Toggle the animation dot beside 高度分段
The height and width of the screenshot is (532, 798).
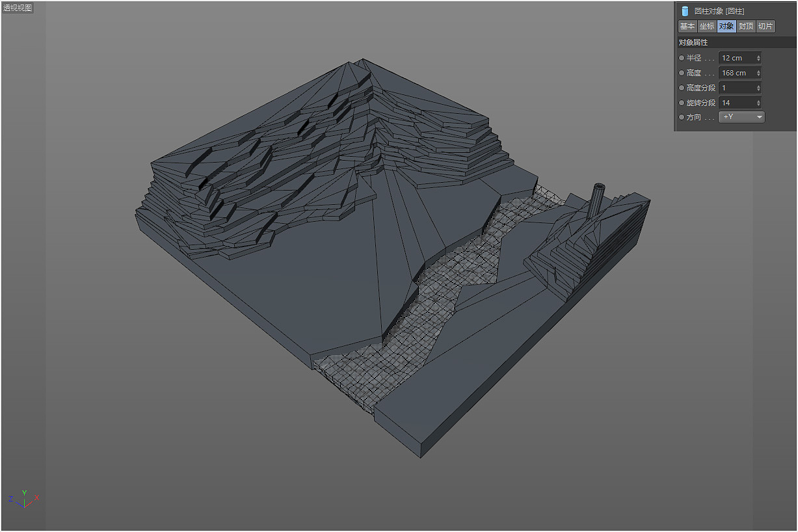coord(682,88)
